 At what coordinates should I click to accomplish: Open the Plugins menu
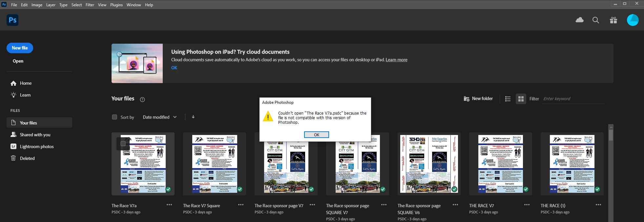click(x=116, y=5)
